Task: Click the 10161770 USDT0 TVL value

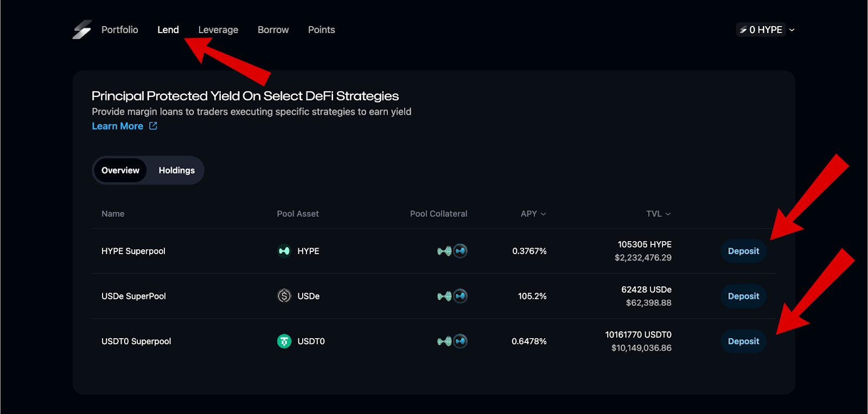Action: pos(639,335)
